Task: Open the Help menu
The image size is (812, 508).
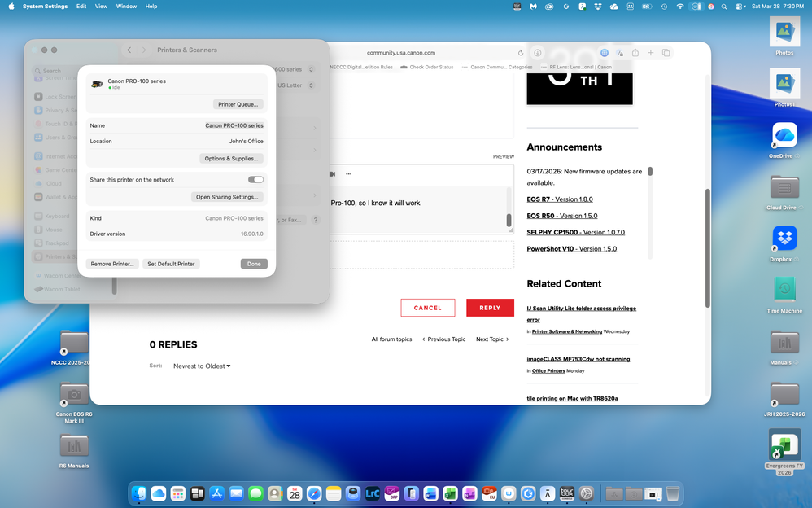Action: tap(151, 7)
